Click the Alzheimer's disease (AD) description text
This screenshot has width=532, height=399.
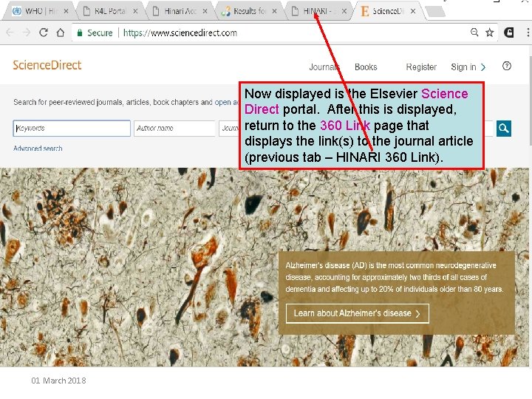[x=395, y=277]
